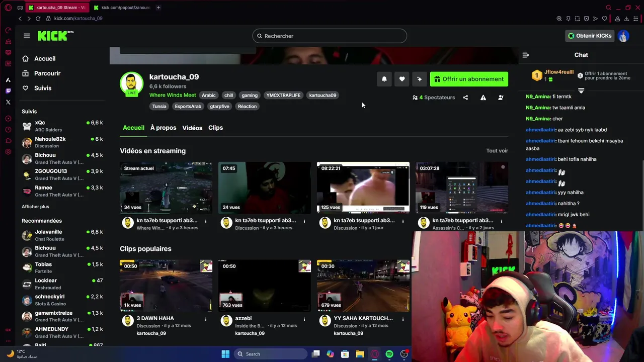This screenshot has height=362, width=644.
Task: Open xQc channel in Suivis list
Action: click(x=62, y=126)
